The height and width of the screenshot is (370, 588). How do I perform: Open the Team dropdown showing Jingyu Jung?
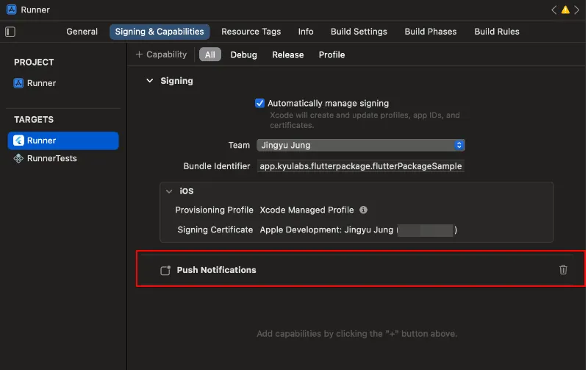click(360, 146)
